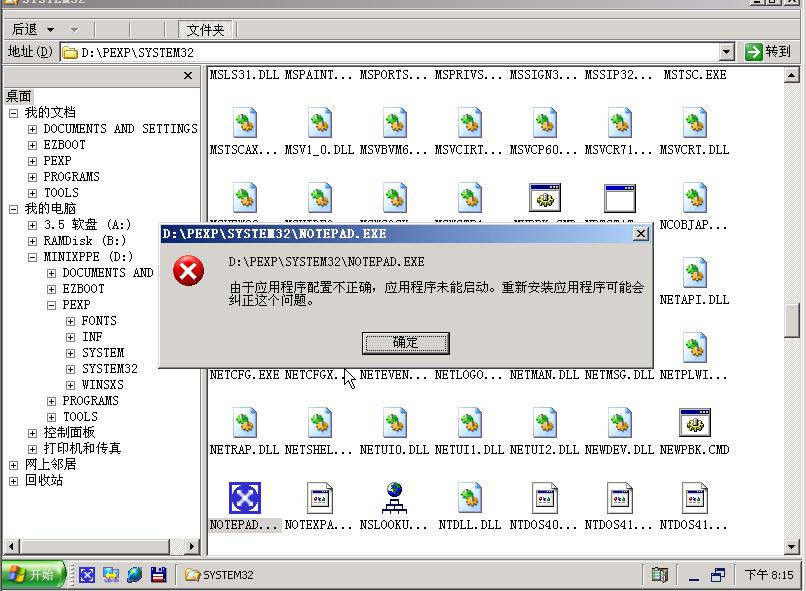Select the NETPLWI file icon
The width and height of the screenshot is (806, 591).
695,348
